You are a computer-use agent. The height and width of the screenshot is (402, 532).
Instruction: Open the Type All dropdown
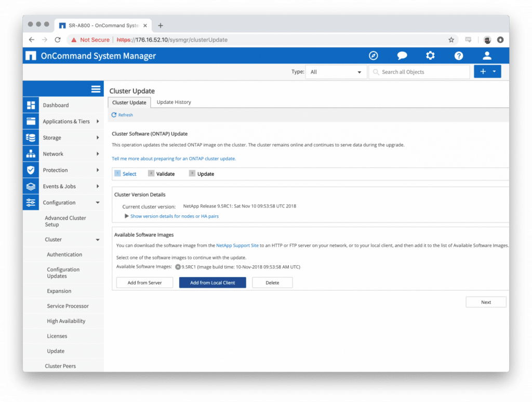tap(336, 72)
